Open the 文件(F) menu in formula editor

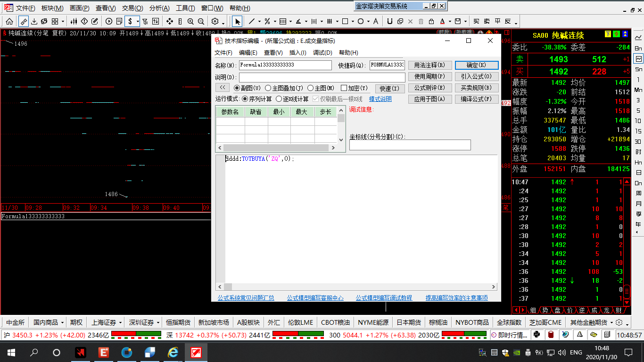coord(223,53)
